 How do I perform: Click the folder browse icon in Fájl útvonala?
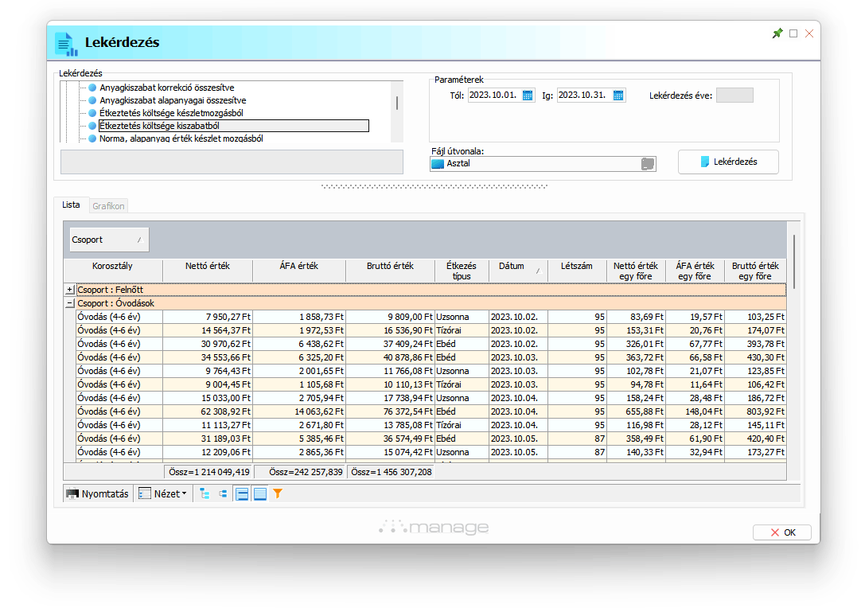point(647,163)
